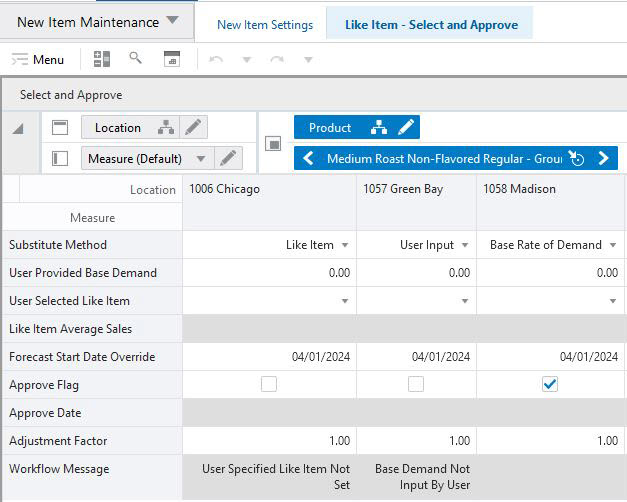This screenshot has width=627, height=502.
Task: Select the Adjustment Factor row header
Action: (x=92, y=441)
